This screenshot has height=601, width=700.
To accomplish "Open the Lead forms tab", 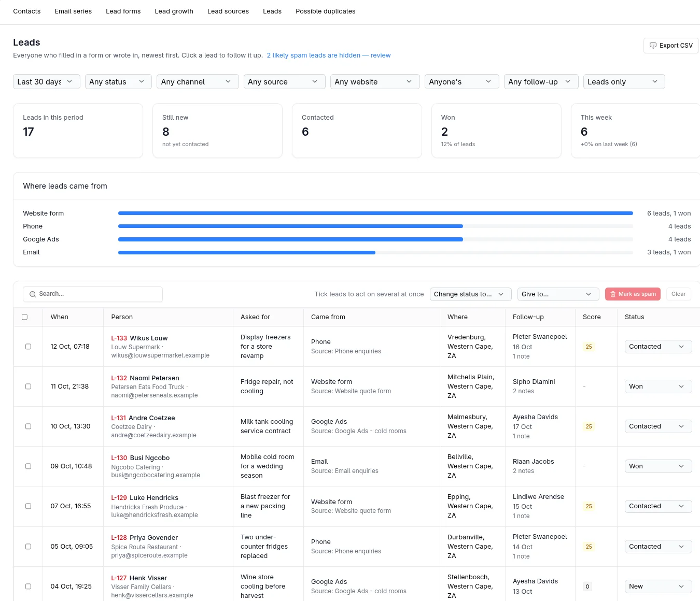I will click(x=123, y=11).
